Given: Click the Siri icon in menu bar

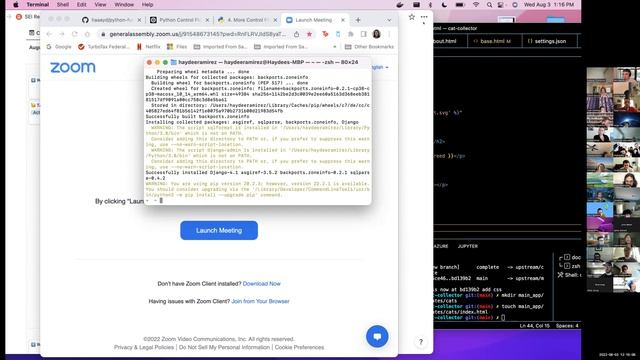Looking at the screenshot, I should point(515,5).
